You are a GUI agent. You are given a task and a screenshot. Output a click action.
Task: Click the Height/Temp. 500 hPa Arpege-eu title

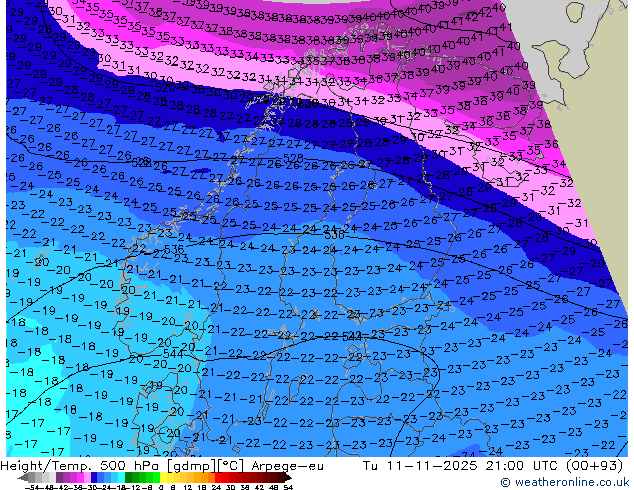(x=162, y=466)
